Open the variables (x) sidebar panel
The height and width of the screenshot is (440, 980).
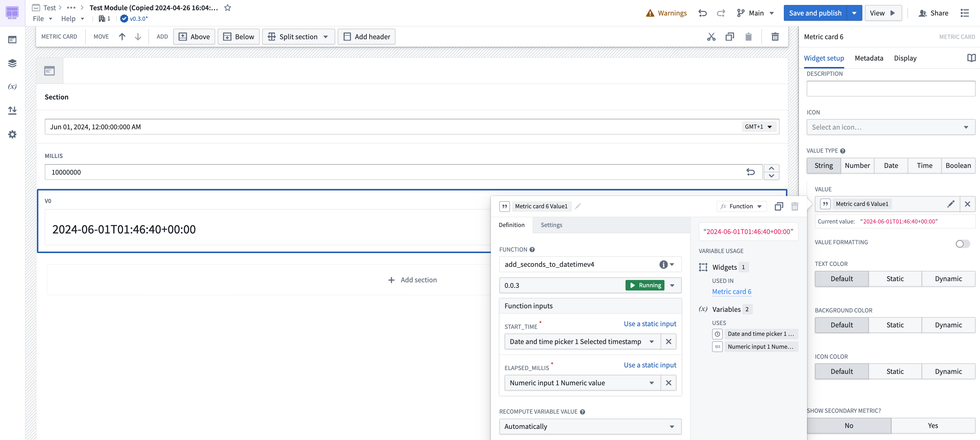click(12, 87)
